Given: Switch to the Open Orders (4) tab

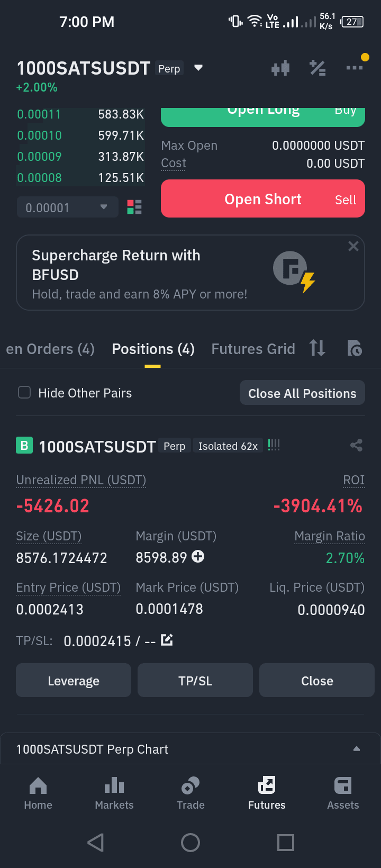Looking at the screenshot, I should pyautogui.click(x=50, y=349).
